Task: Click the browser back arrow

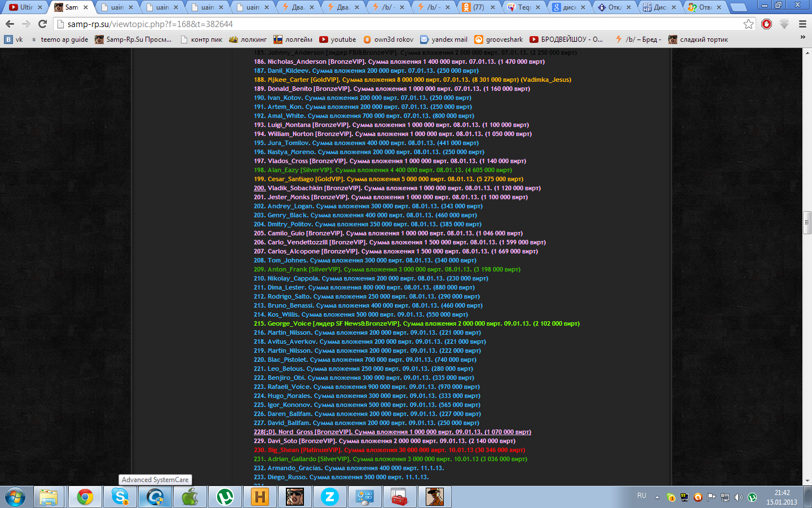Action: click(x=10, y=24)
